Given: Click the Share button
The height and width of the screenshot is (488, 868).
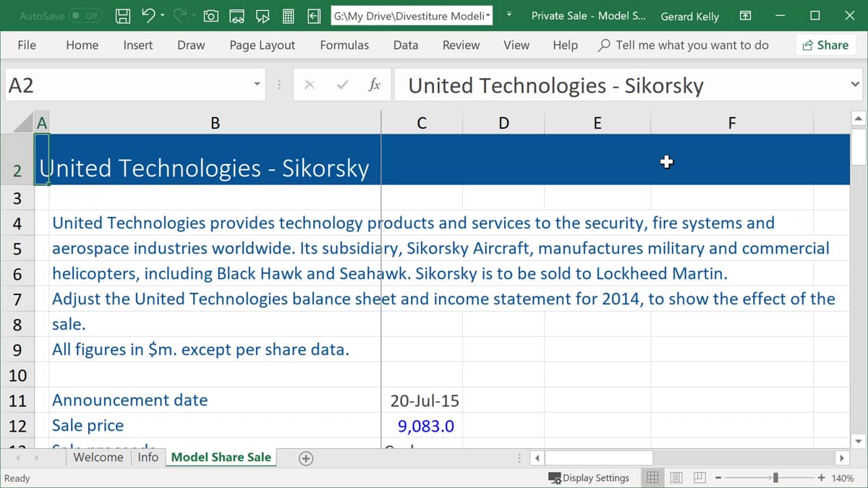Looking at the screenshot, I should coord(825,45).
